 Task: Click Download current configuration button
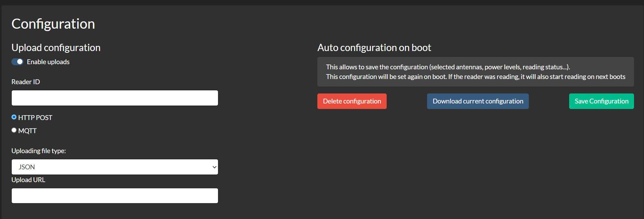(478, 101)
